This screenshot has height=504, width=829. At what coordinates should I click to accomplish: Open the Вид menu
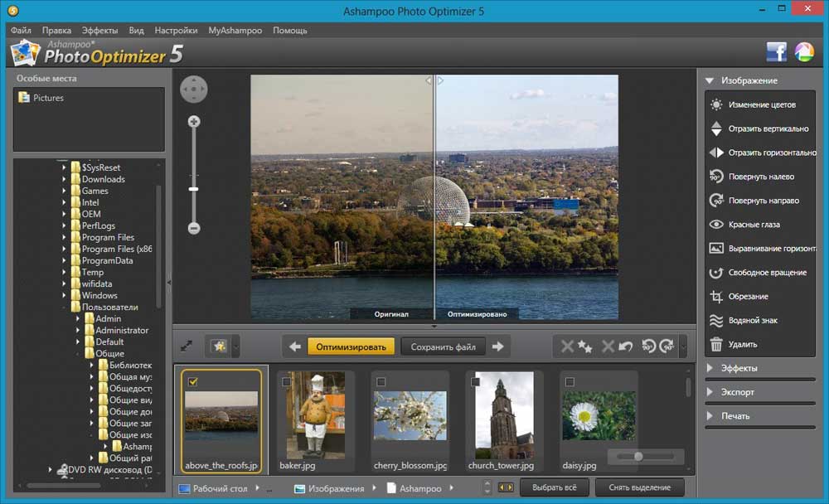[137, 30]
